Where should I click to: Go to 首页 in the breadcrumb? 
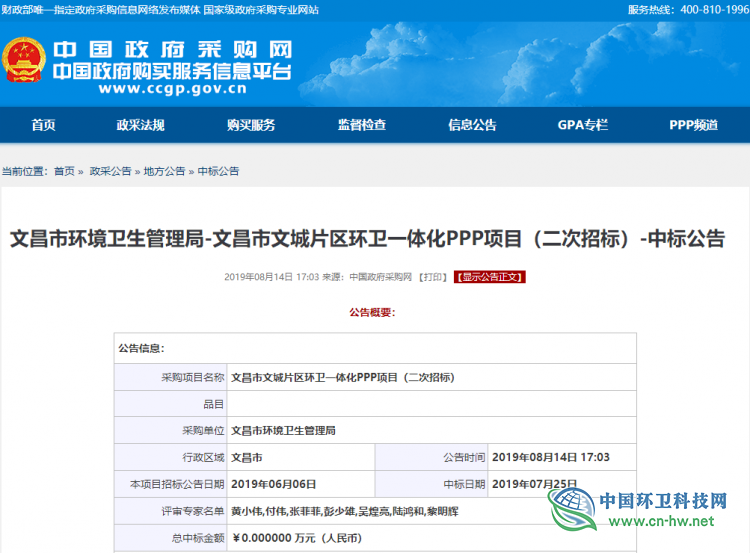point(65,171)
